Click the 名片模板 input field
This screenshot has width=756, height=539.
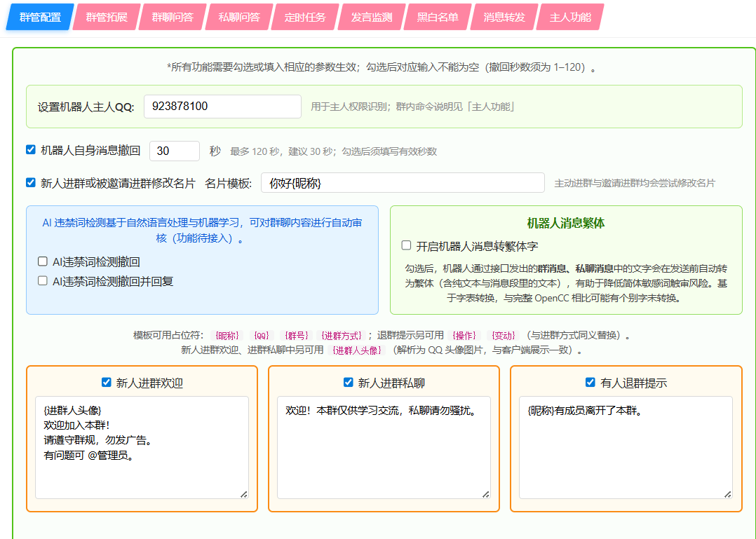coord(403,182)
